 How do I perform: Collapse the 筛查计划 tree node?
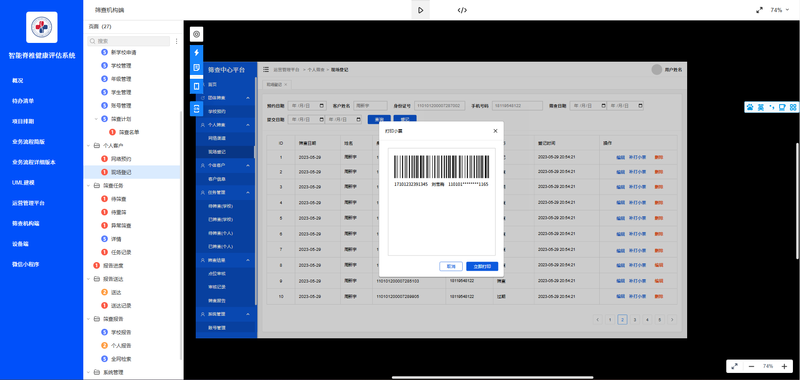(96, 119)
